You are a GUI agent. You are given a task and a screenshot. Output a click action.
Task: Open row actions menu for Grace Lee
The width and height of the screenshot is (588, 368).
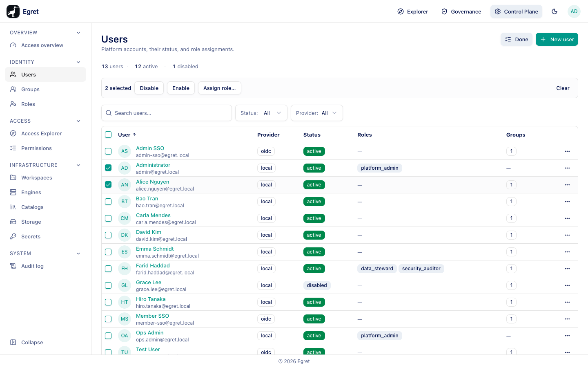[x=567, y=285]
